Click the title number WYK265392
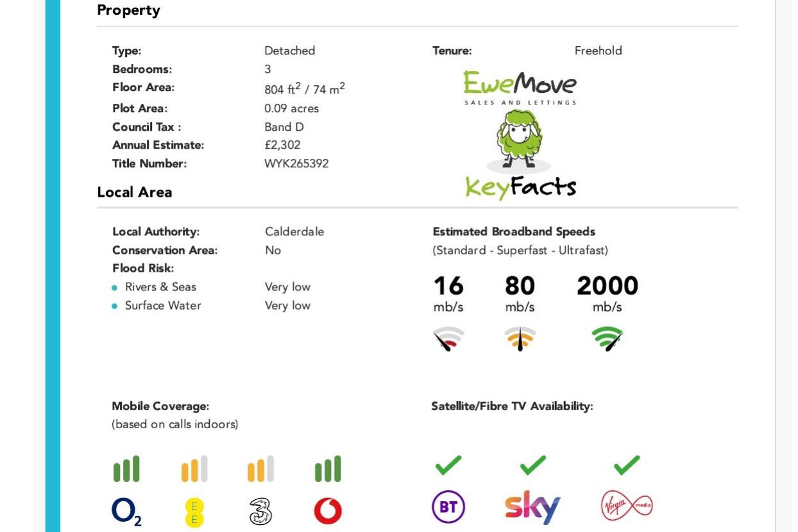Viewport: 798px width, 532px height. coord(296,163)
